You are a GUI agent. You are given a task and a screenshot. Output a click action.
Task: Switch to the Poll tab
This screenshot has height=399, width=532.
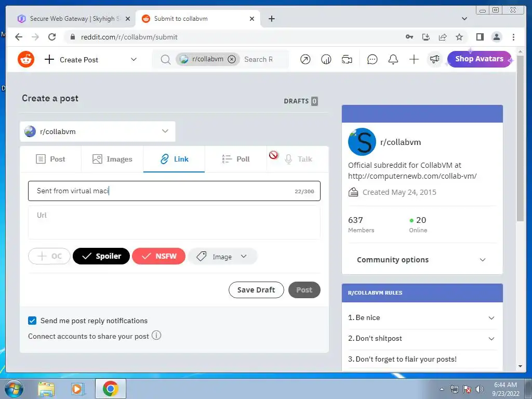(x=236, y=159)
